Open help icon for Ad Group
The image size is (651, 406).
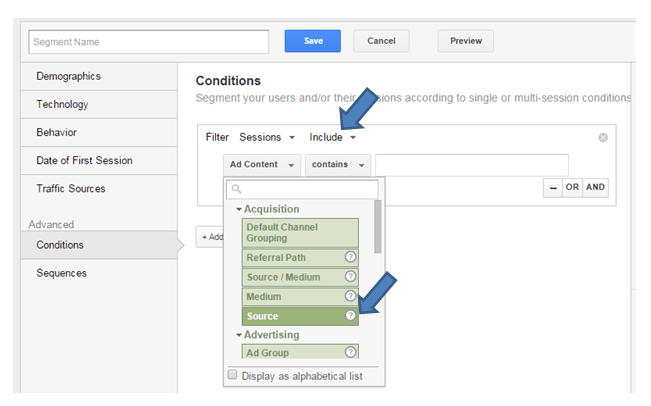(x=350, y=352)
